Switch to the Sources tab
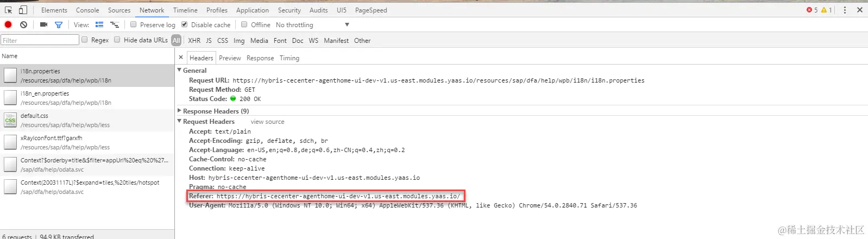Screen dimensions: 868x239 (x=119, y=10)
